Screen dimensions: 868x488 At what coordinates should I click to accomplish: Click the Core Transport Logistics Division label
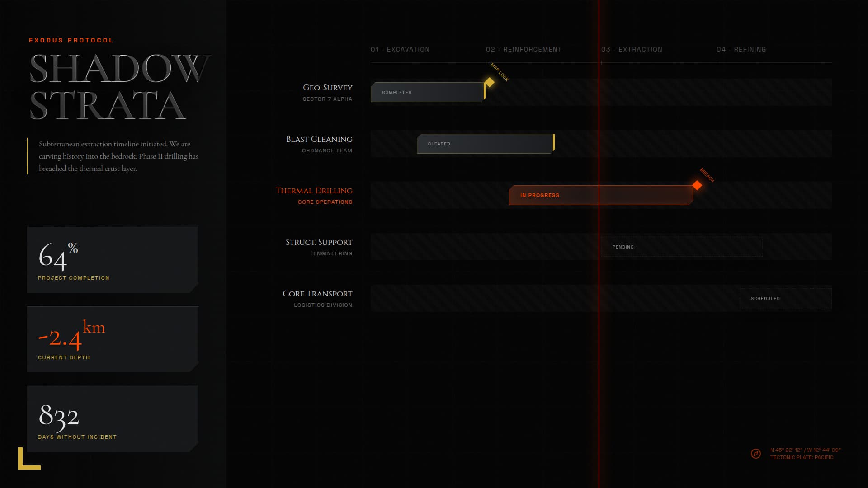pyautogui.click(x=322, y=305)
